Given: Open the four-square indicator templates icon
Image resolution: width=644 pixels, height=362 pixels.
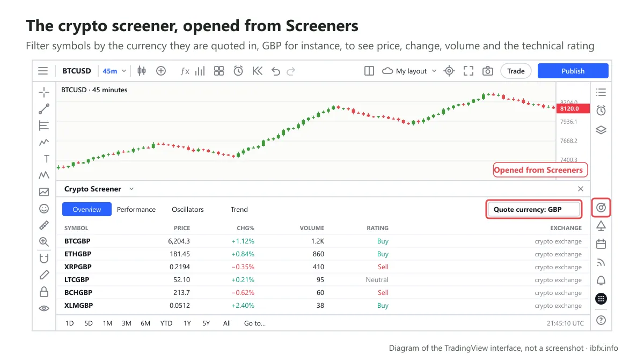Looking at the screenshot, I should (219, 71).
